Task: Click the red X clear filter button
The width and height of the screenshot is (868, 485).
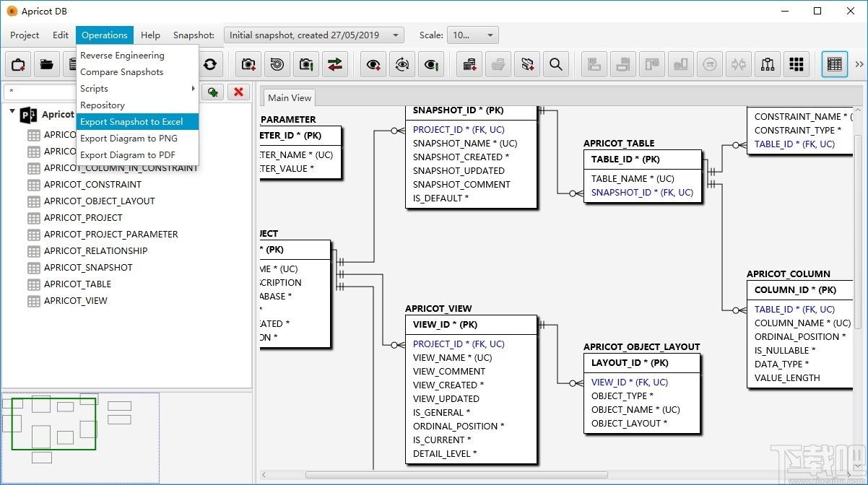Action: click(238, 92)
